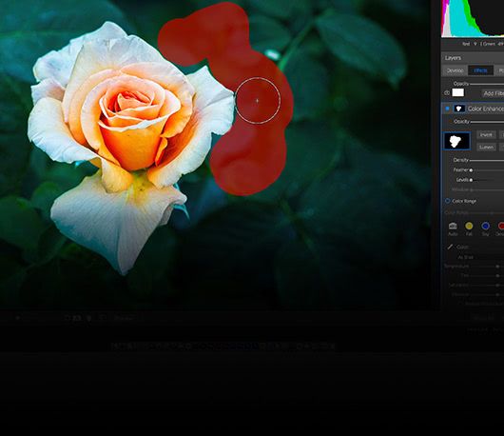Enable the Color Range radio option
Screen dimensions: 504x436
coord(447,201)
